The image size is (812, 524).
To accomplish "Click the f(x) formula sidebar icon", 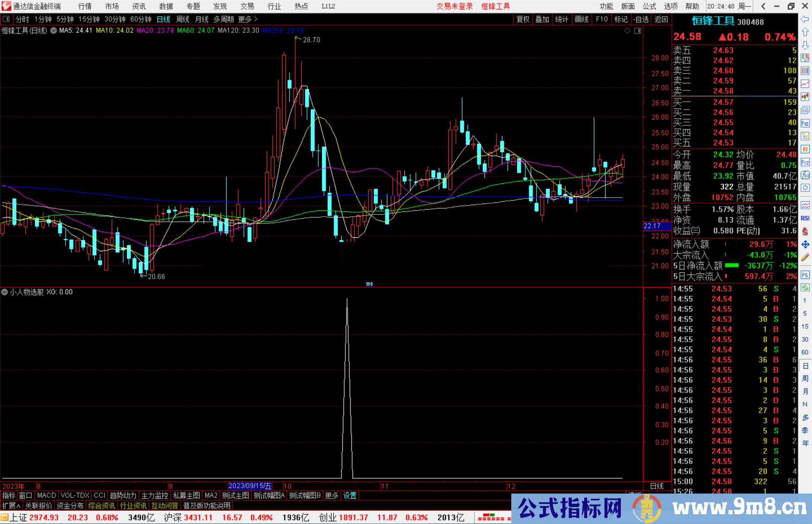I will 805,175.
